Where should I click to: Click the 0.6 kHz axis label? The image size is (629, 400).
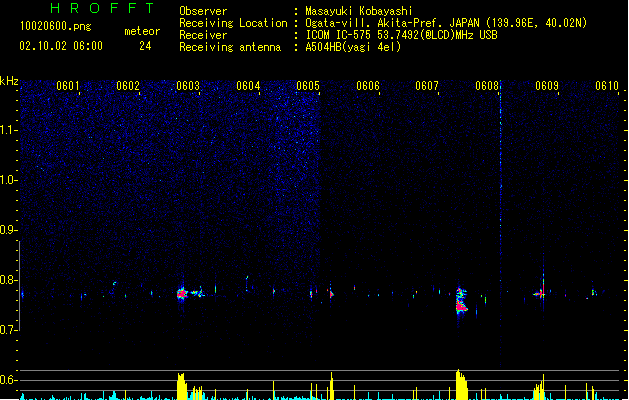pyautogui.click(x=9, y=380)
